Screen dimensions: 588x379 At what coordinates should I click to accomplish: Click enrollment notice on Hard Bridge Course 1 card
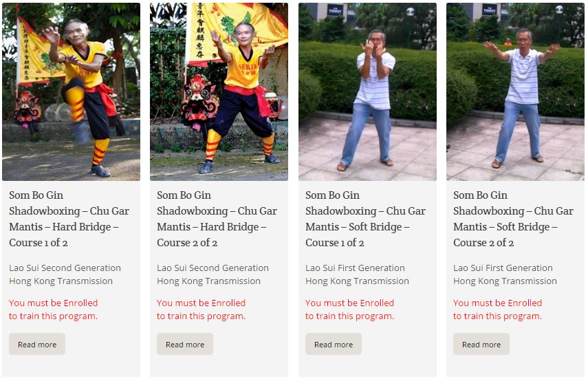(53, 310)
